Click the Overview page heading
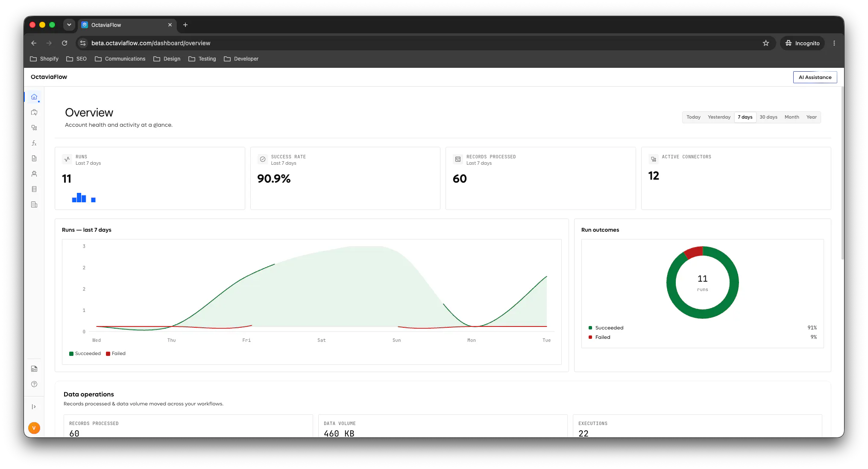868x469 pixels. [x=89, y=113]
